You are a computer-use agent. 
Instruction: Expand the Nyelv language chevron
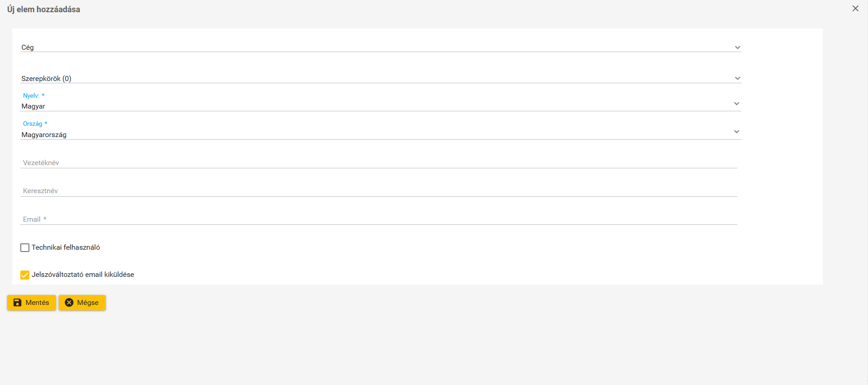click(x=736, y=104)
